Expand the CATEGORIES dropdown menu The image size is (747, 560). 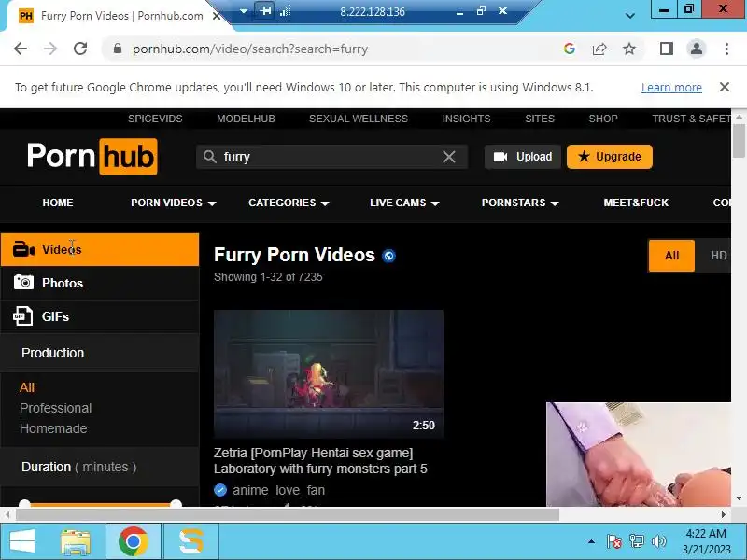(289, 203)
